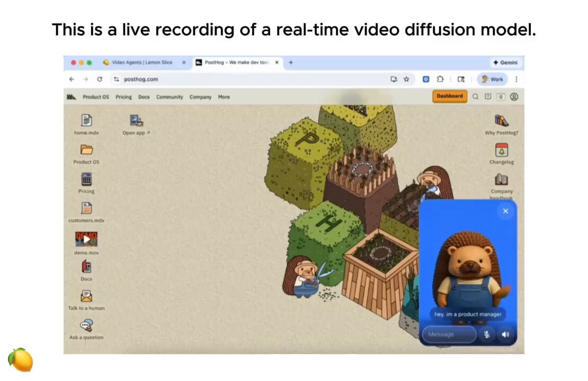Go forward with the browser forward arrow

click(x=85, y=79)
